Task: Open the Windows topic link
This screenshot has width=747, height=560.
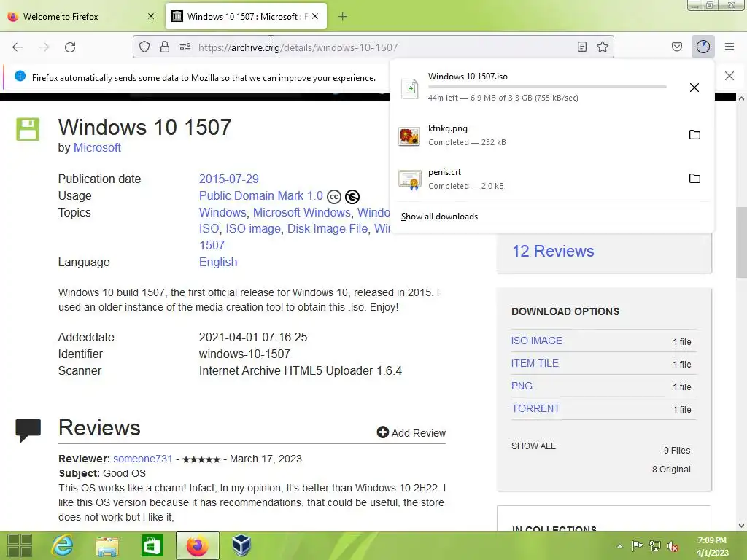Action: coord(222,212)
